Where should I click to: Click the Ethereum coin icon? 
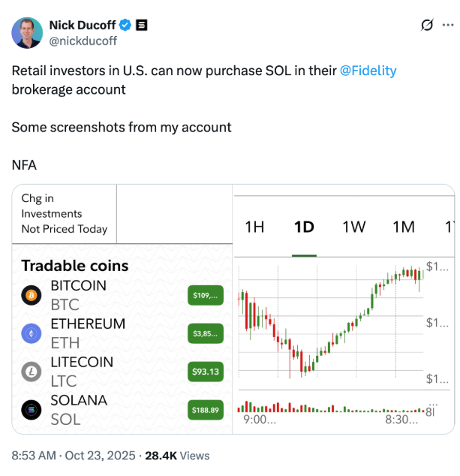coord(32,334)
